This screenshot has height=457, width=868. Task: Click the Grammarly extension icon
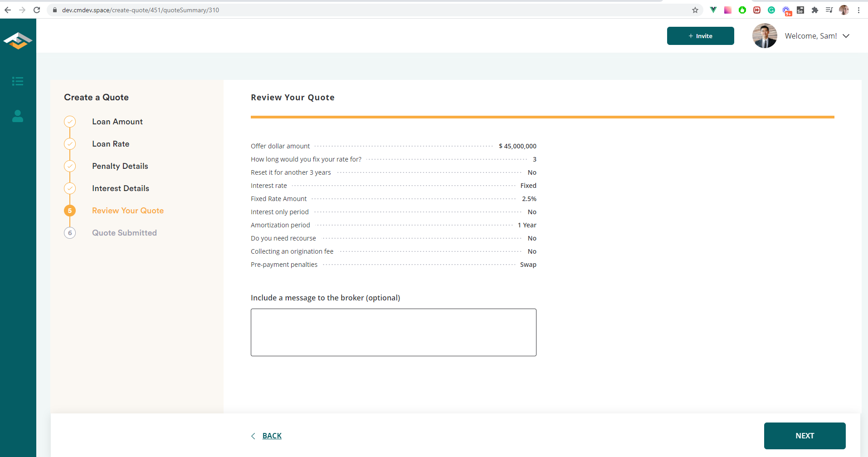pos(771,10)
